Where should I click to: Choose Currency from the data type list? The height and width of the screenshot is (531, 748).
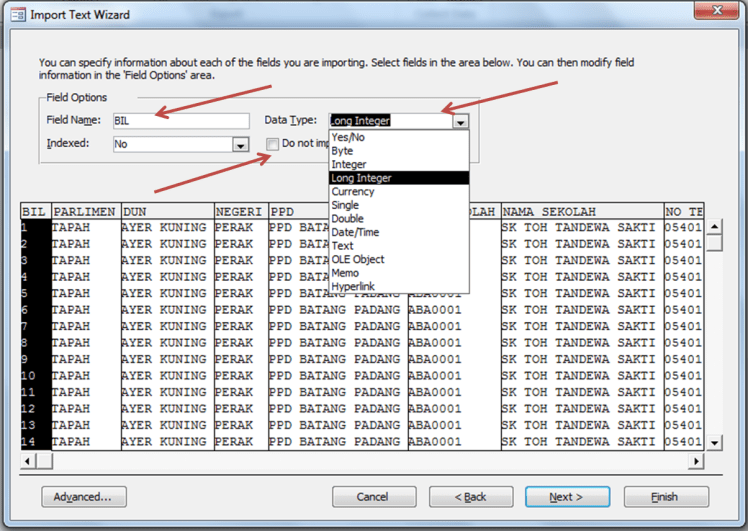tap(399, 191)
